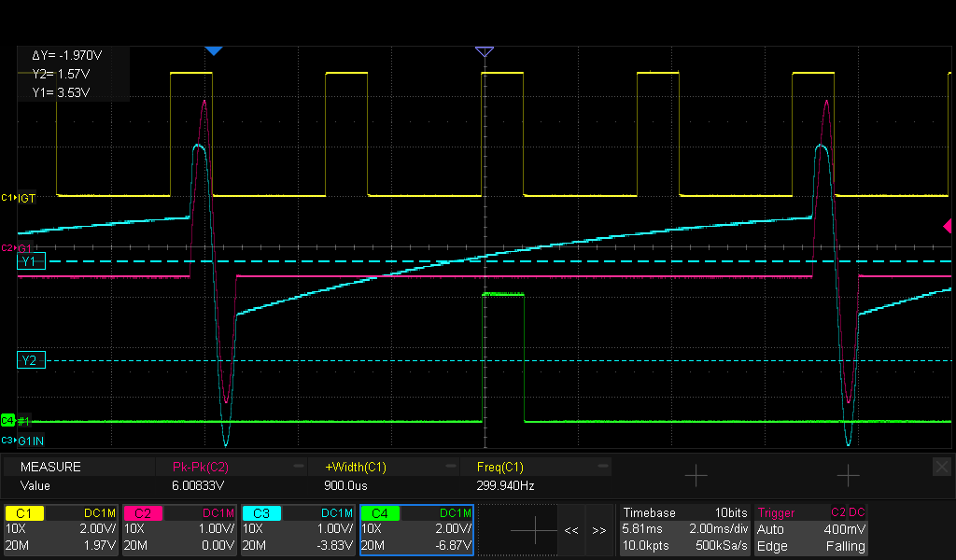956x560 pixels.
Task: Add a new channel with the plus box
Action: [534, 529]
